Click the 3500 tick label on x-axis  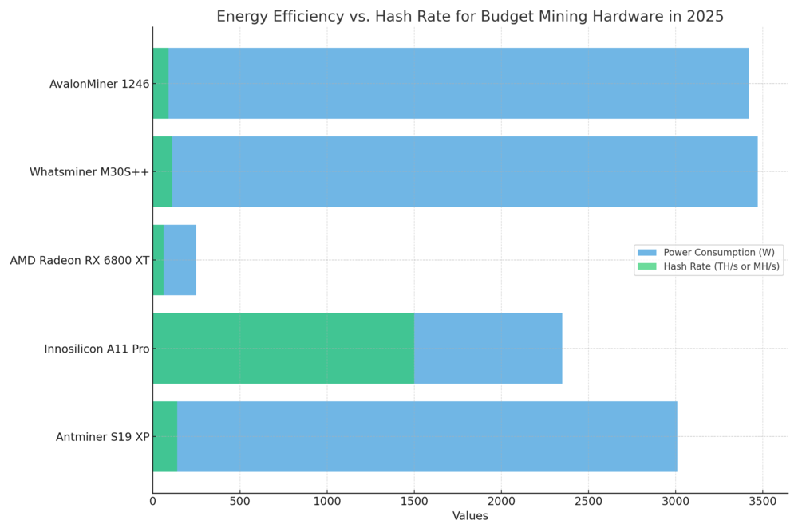[x=762, y=501]
